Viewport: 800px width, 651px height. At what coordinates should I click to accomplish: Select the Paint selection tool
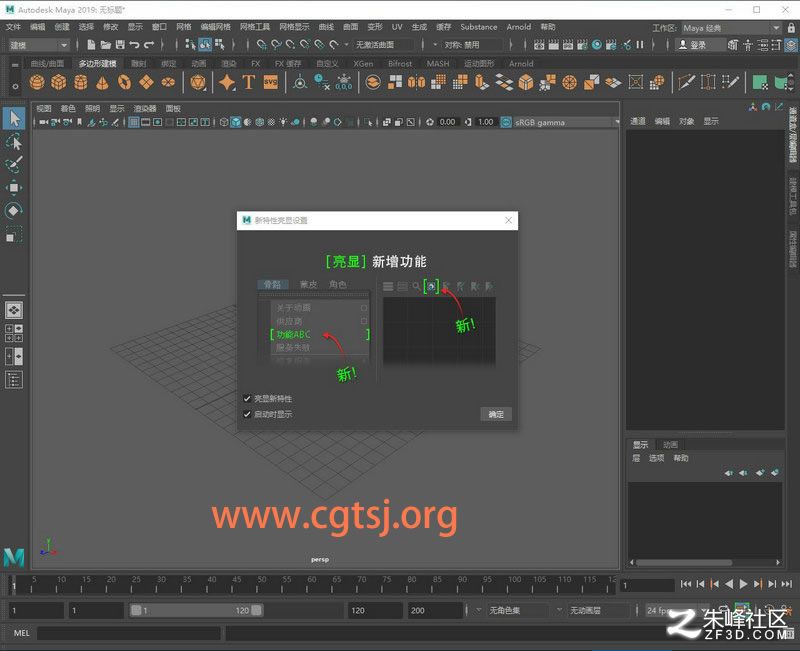coord(14,164)
